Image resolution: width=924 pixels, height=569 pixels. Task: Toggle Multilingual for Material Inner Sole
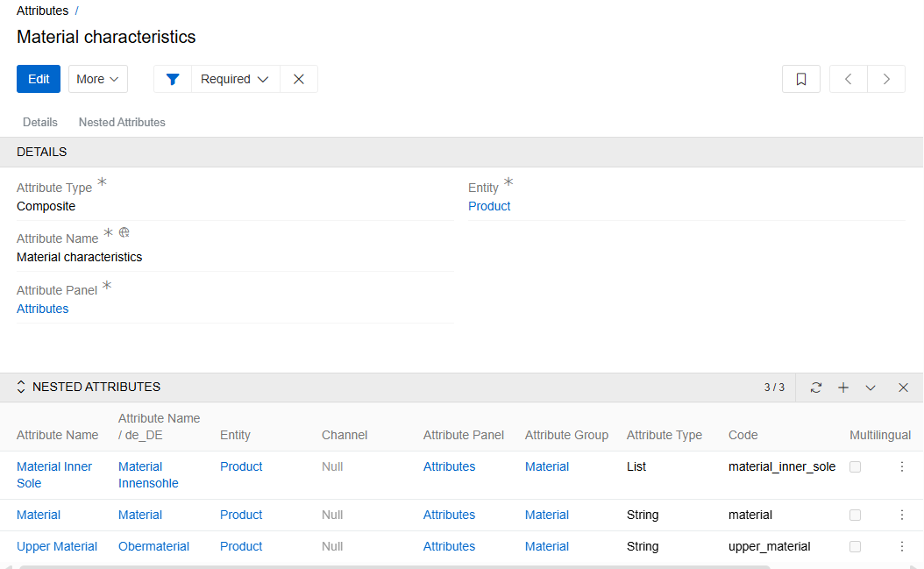tap(855, 466)
